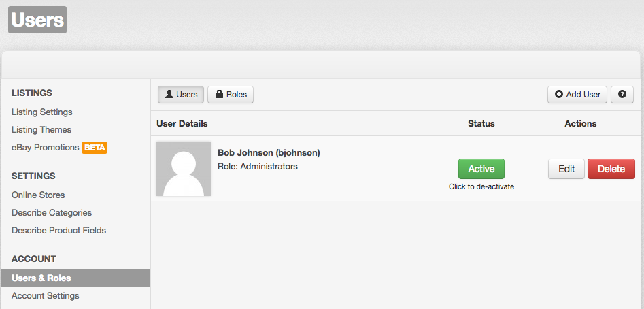
Task: Click the orange BETA badge
Action: 95,147
